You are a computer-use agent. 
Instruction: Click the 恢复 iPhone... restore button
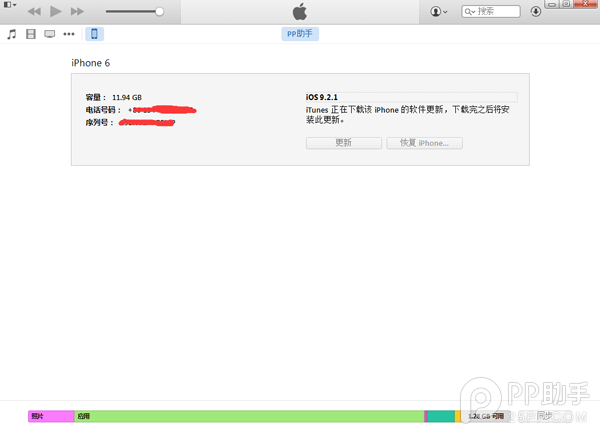coord(424,143)
